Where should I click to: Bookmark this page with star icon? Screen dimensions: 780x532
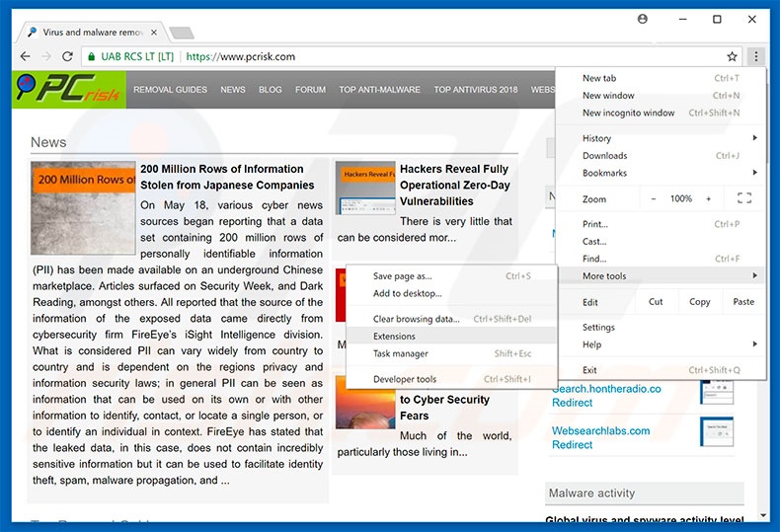pyautogui.click(x=732, y=56)
